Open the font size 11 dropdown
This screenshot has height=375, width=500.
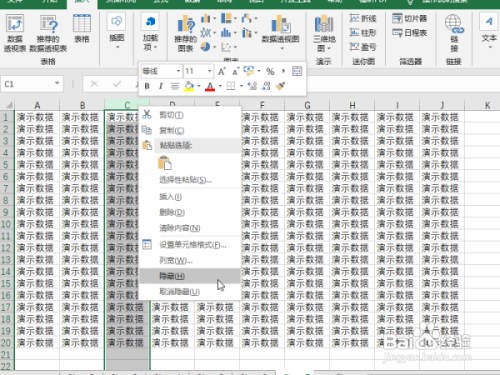[209, 71]
